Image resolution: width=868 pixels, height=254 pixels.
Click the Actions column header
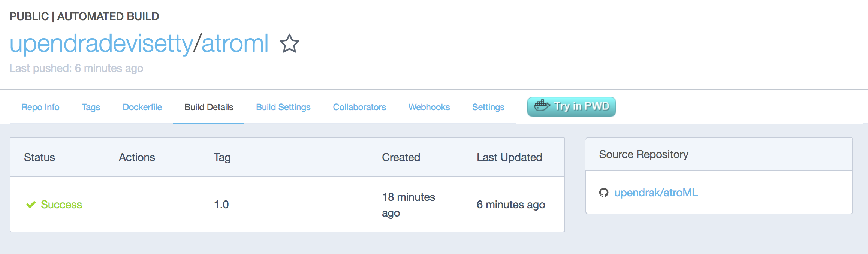(x=137, y=157)
